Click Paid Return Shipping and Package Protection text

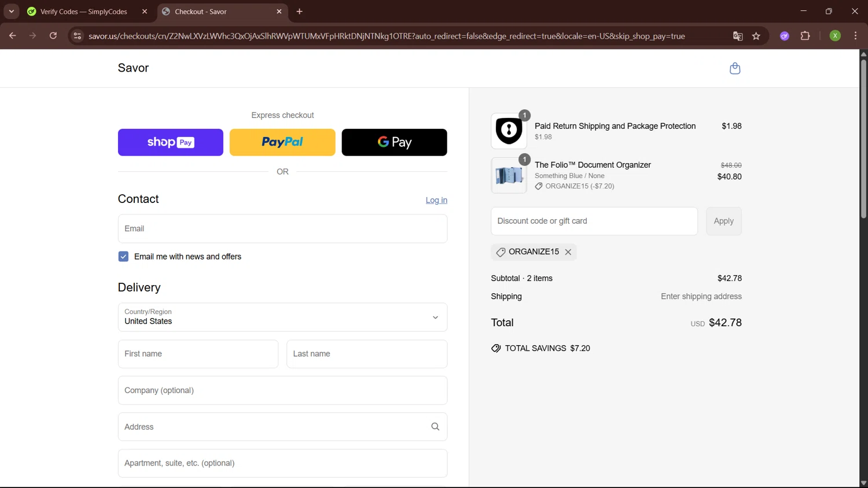[x=615, y=126]
